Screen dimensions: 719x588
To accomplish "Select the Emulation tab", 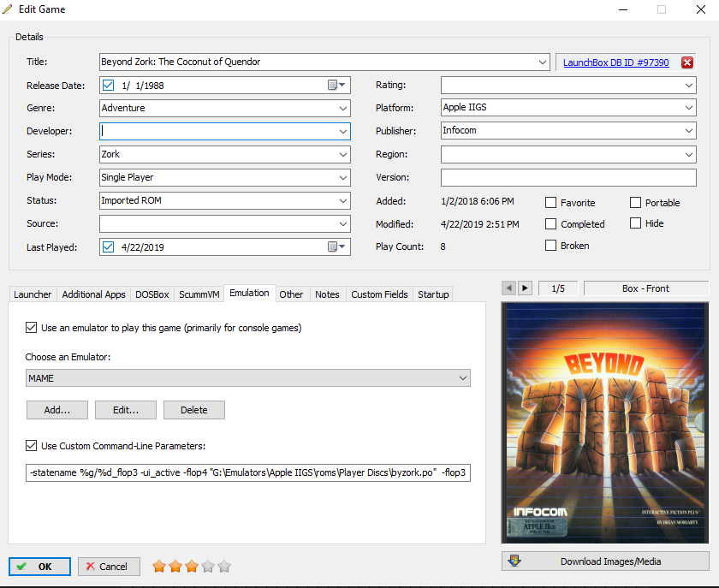I will pyautogui.click(x=249, y=293).
